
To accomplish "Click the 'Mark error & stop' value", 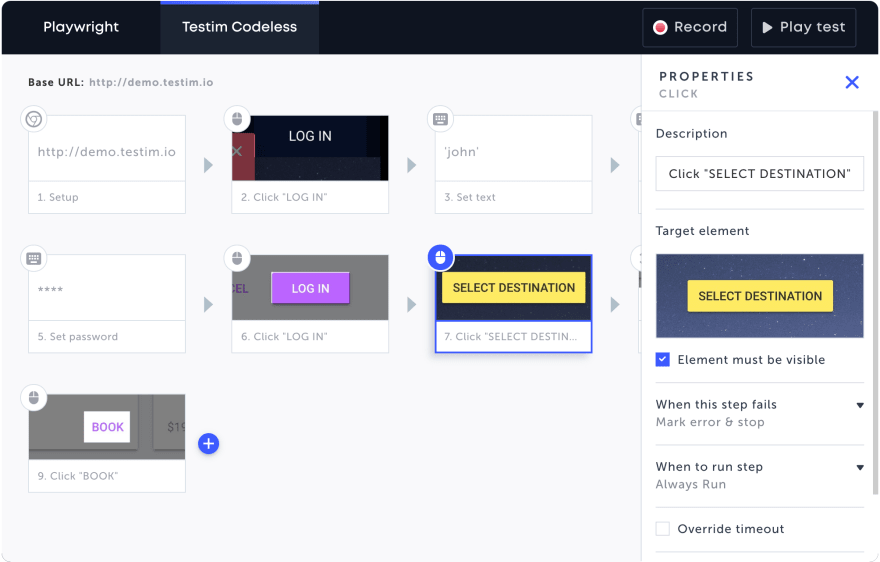I will click(x=710, y=422).
